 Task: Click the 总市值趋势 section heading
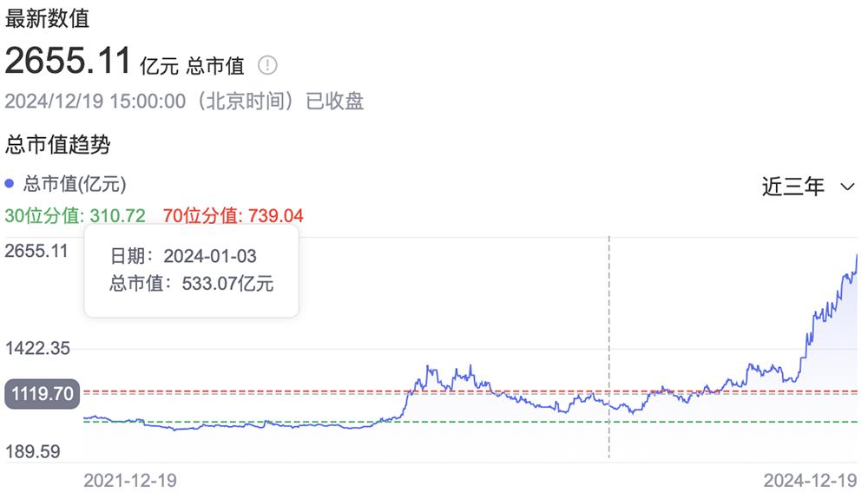pyautogui.click(x=58, y=145)
